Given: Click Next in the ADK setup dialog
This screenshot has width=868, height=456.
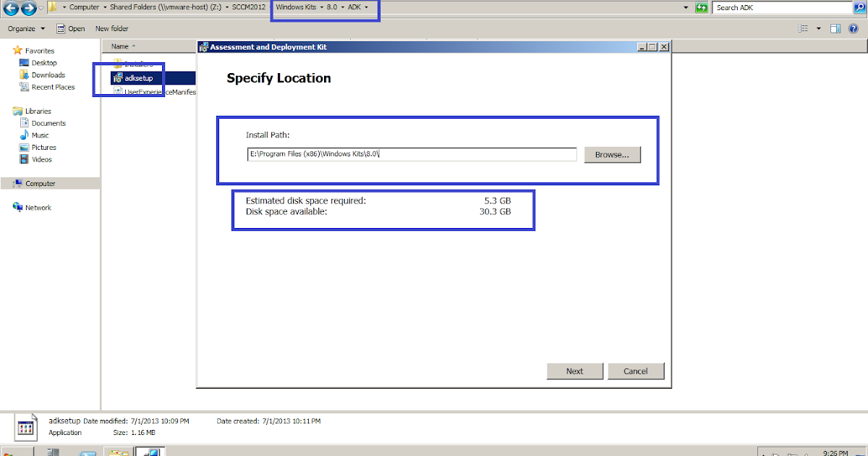Looking at the screenshot, I should [574, 371].
